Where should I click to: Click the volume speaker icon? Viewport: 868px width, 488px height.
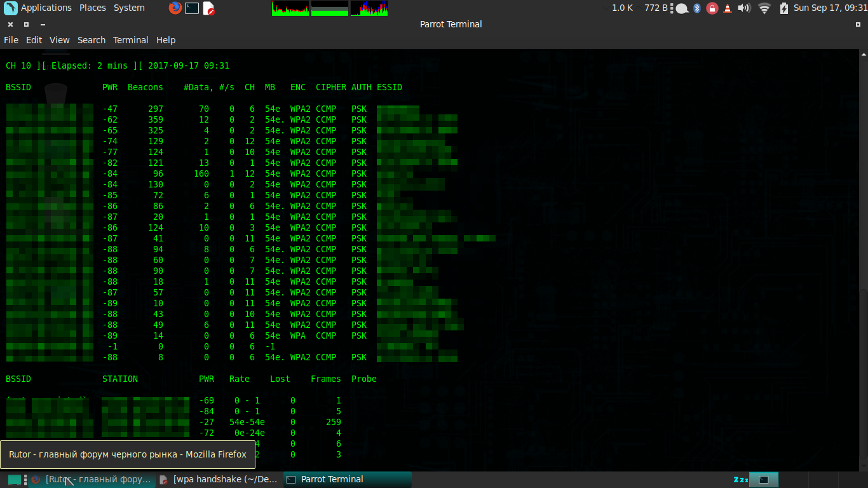[x=744, y=8]
